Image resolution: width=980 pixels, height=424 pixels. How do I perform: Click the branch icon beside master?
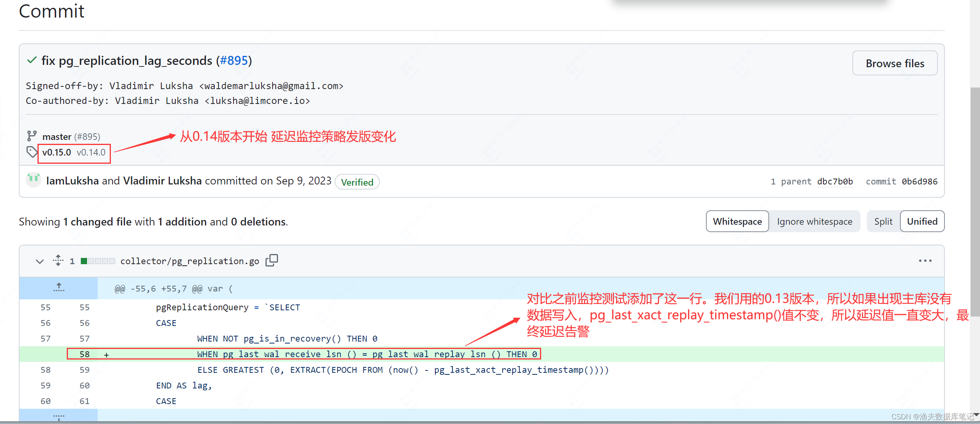point(33,136)
